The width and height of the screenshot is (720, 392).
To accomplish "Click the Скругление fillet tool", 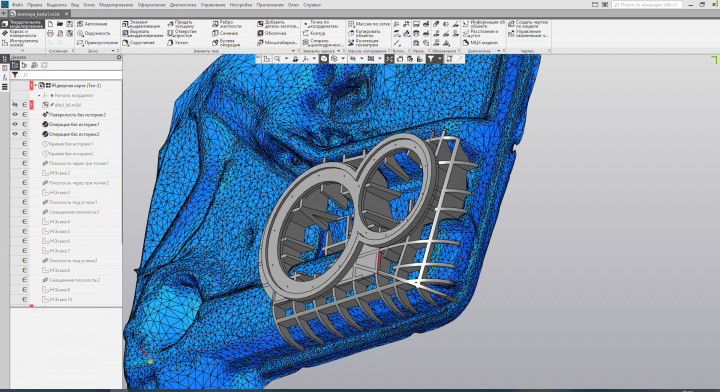I will (x=138, y=43).
